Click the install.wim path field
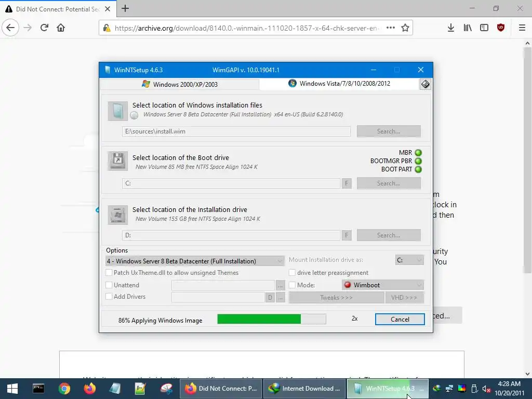 tap(236, 131)
